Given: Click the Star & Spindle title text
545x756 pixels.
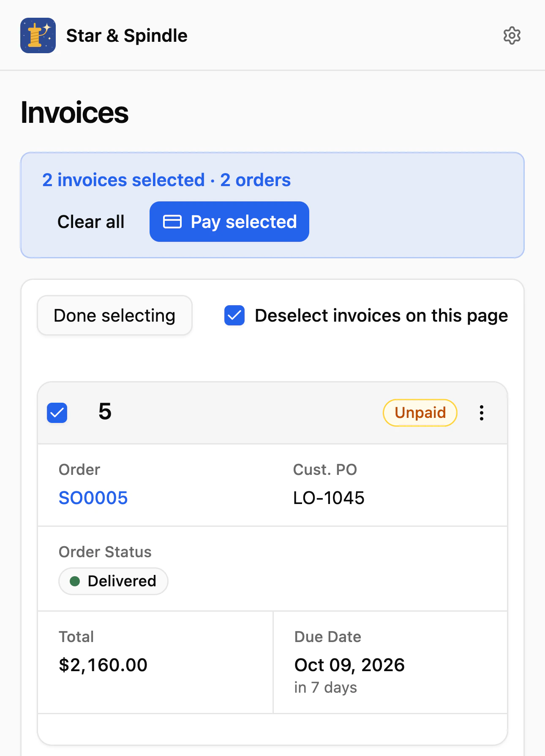Looking at the screenshot, I should tap(127, 36).
